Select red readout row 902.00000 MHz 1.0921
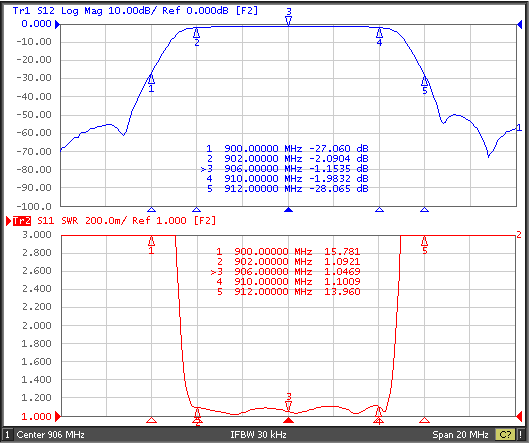529x443 pixels. [288, 261]
